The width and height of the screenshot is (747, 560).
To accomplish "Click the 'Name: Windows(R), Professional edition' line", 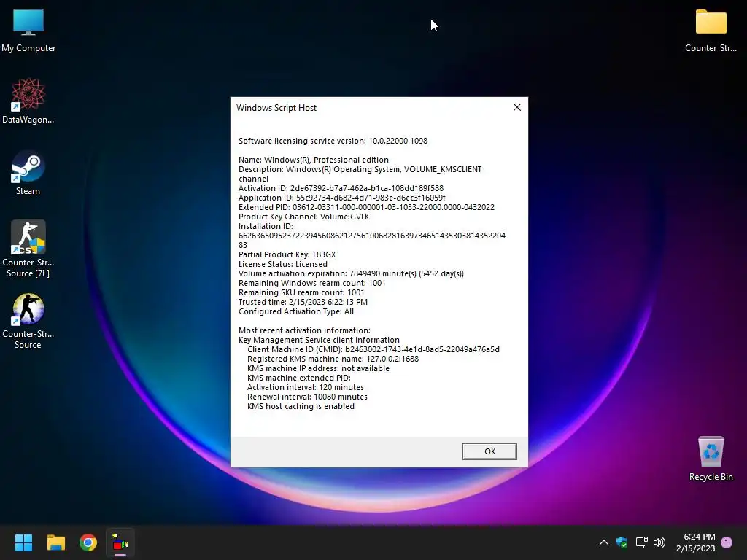I will click(x=314, y=160).
